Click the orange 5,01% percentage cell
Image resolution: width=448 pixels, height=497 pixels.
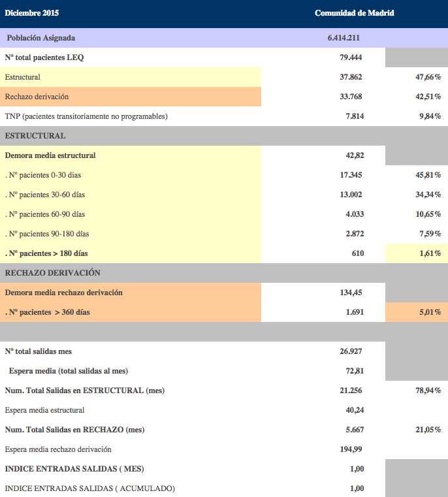(x=430, y=312)
